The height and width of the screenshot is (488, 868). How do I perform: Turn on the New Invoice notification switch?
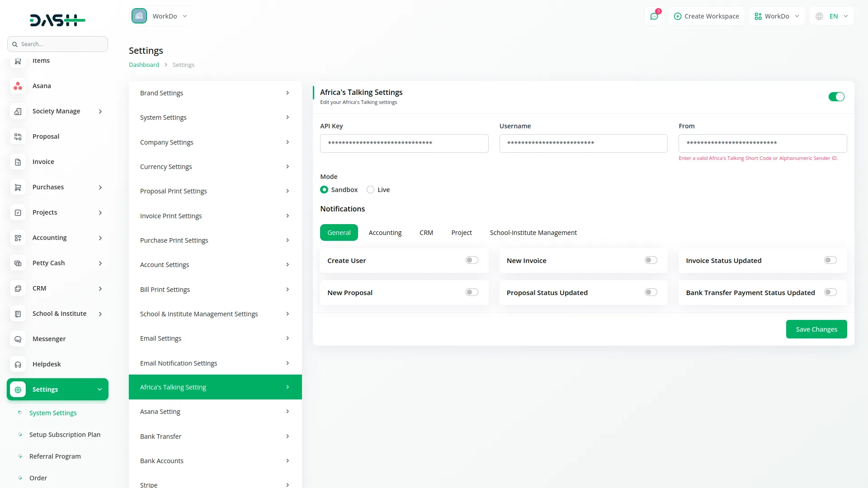coord(651,260)
